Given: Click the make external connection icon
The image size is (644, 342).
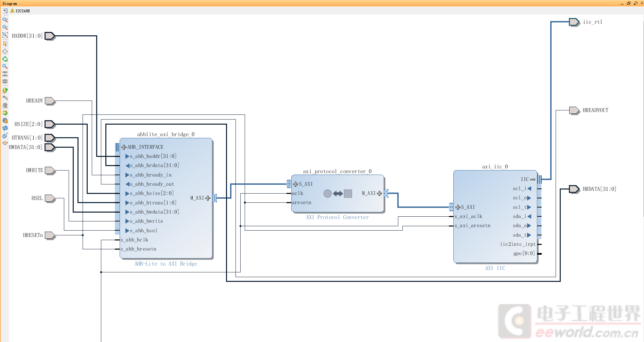Looking at the screenshot, I should 5,98.
